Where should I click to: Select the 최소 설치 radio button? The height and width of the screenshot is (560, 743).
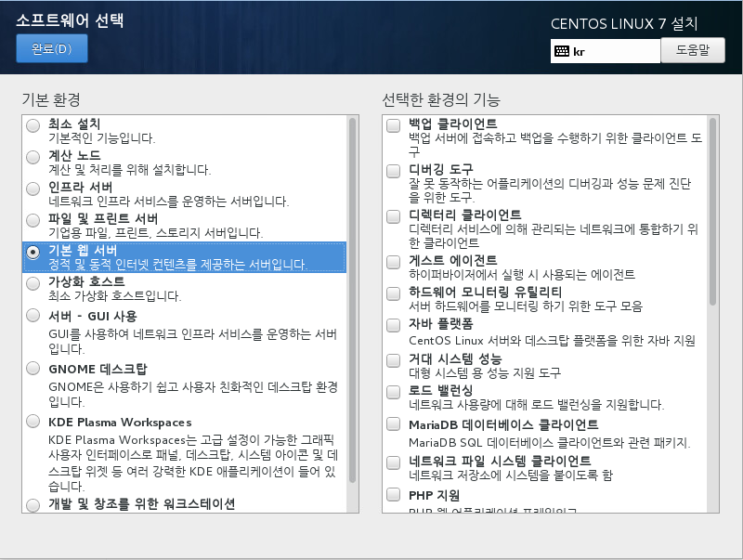click(33, 125)
